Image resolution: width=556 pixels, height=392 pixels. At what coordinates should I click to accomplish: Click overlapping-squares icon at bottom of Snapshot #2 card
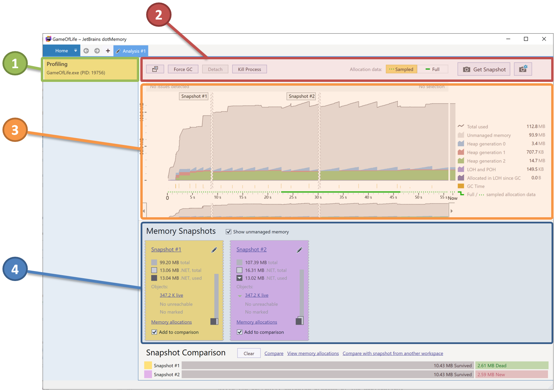point(300,320)
